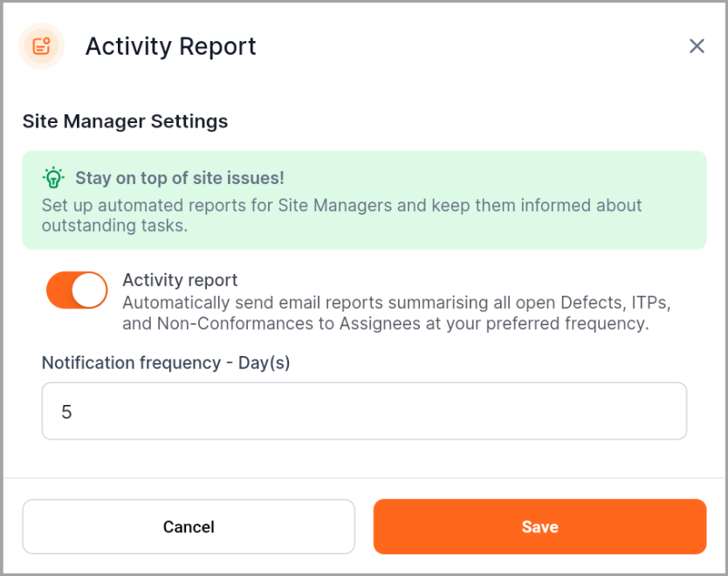Click the "Activity Report" dialog title
Image resolution: width=728 pixels, height=576 pixels.
tap(170, 46)
